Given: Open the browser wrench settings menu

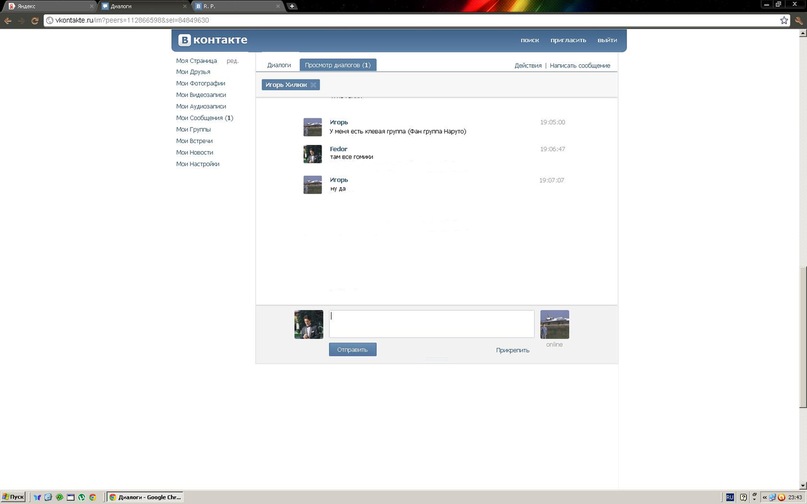Looking at the screenshot, I should (798, 20).
